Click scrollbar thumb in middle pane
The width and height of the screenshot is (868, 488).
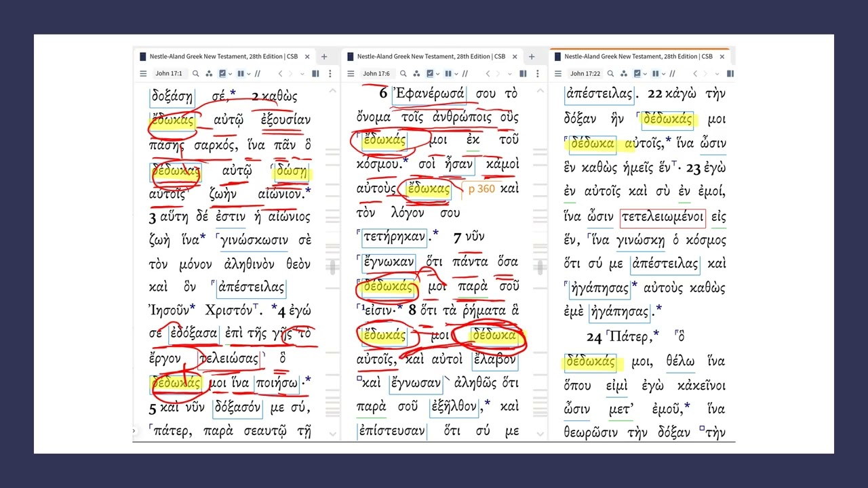[x=540, y=268]
